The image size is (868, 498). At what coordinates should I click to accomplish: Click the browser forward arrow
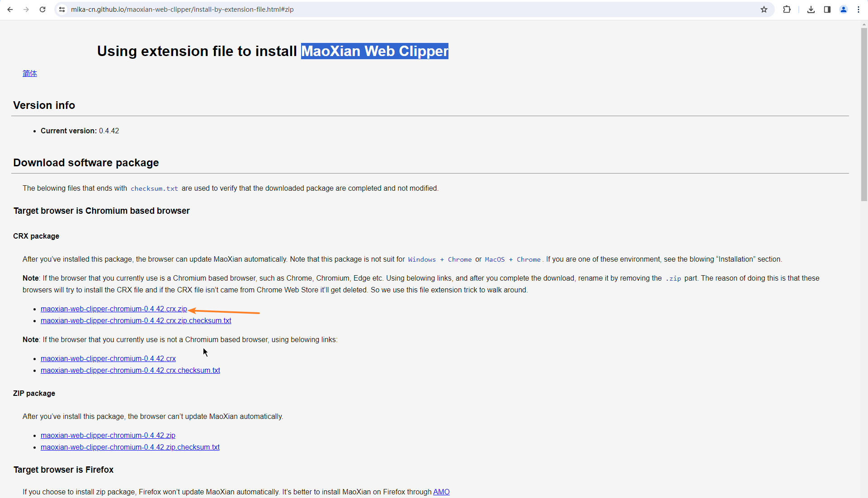tap(26, 9)
